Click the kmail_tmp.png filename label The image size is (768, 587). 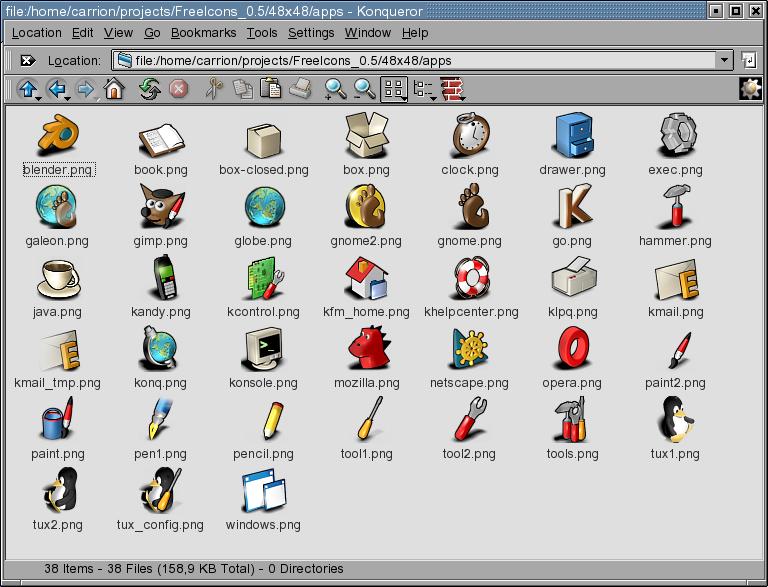click(57, 383)
